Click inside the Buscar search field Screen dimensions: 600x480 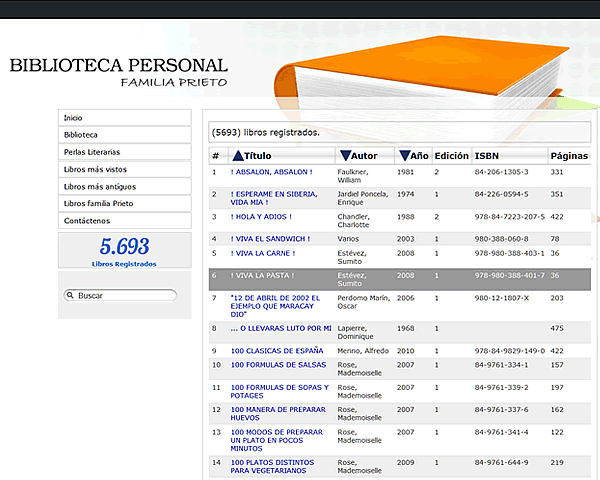pyautogui.click(x=125, y=296)
